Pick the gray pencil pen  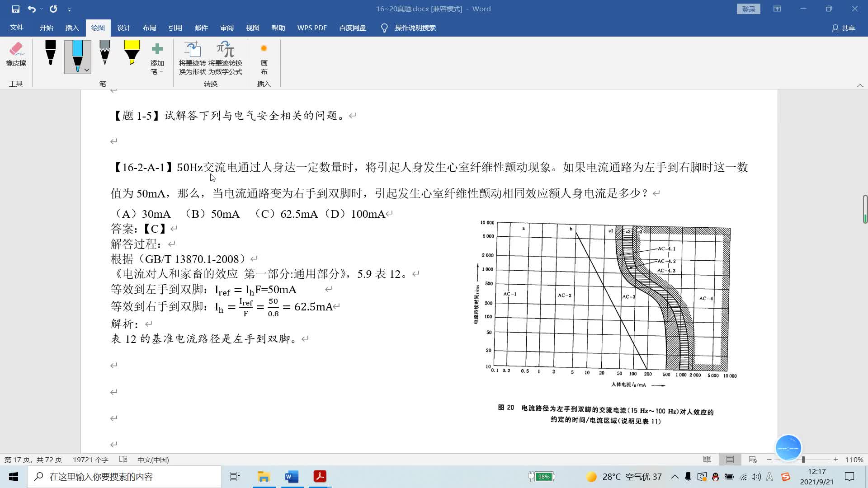pos(104,53)
